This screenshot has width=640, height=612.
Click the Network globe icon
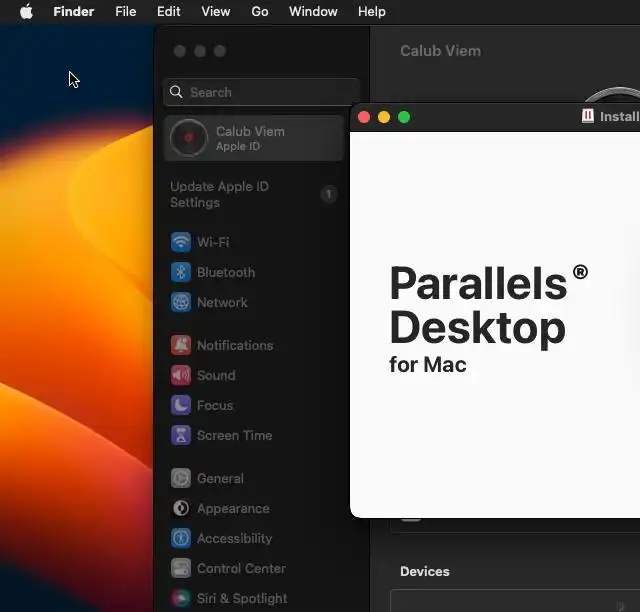181,303
